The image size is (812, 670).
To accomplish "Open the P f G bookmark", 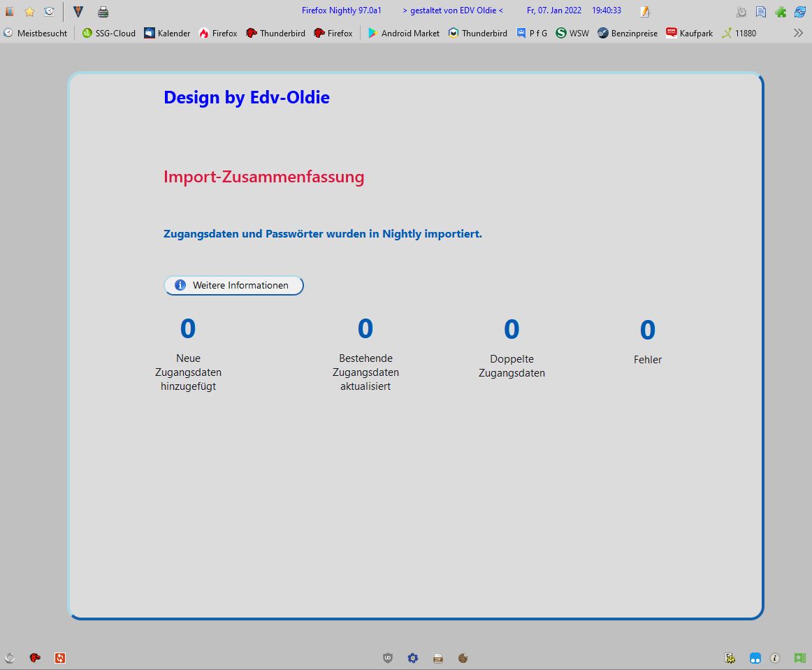I will click(532, 33).
